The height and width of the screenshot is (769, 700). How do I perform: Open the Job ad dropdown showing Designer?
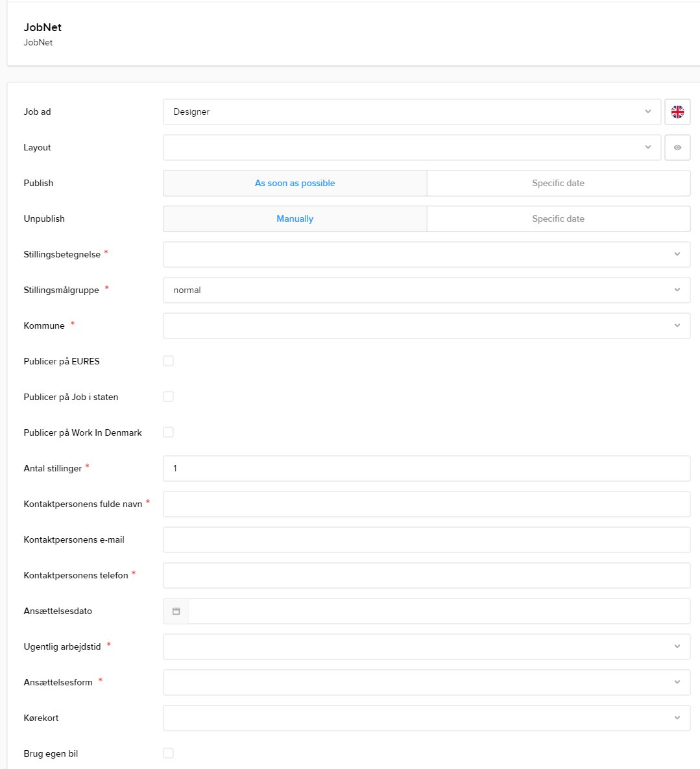[x=411, y=112]
